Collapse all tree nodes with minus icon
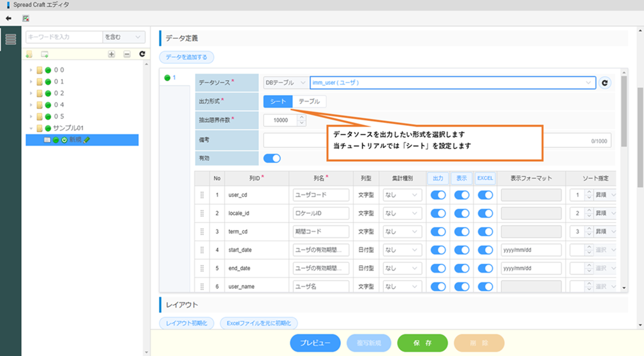Viewport: 644px width, 356px height. [x=127, y=54]
